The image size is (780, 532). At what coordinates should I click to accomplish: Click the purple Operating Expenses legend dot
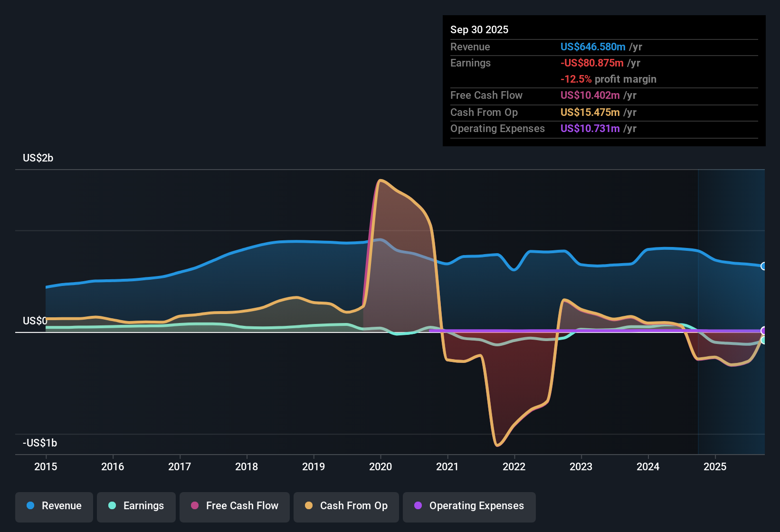click(418, 506)
